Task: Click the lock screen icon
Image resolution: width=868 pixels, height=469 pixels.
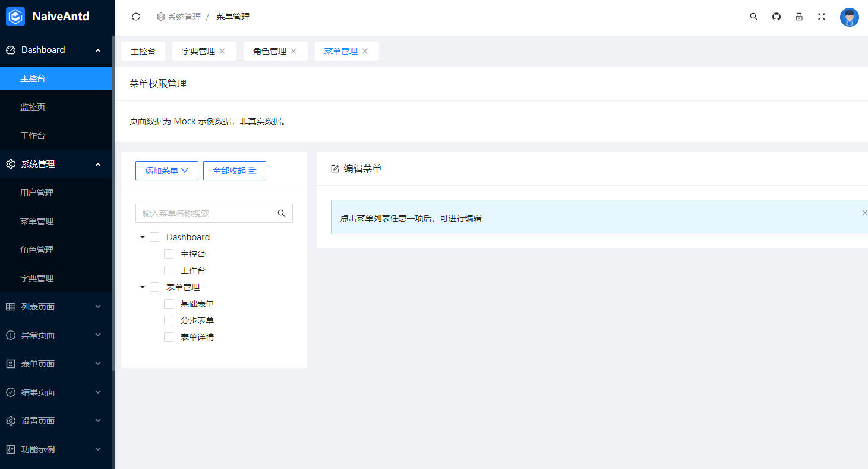Action: coord(798,17)
